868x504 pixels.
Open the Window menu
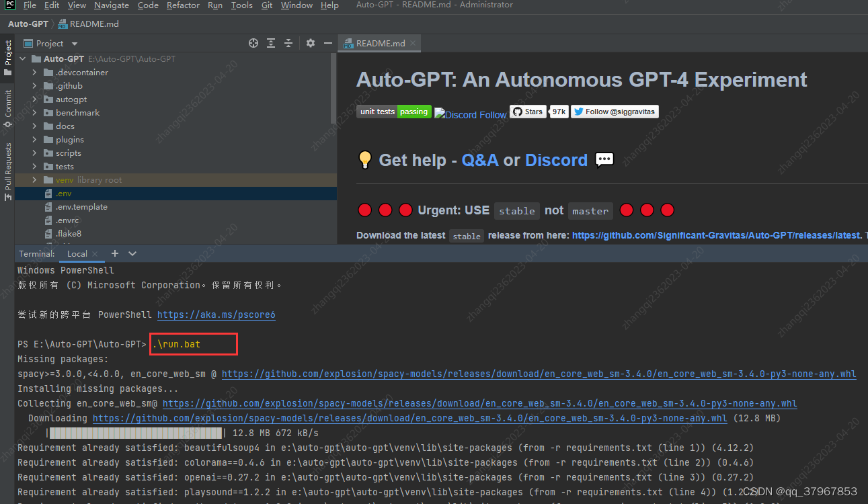tap(297, 5)
